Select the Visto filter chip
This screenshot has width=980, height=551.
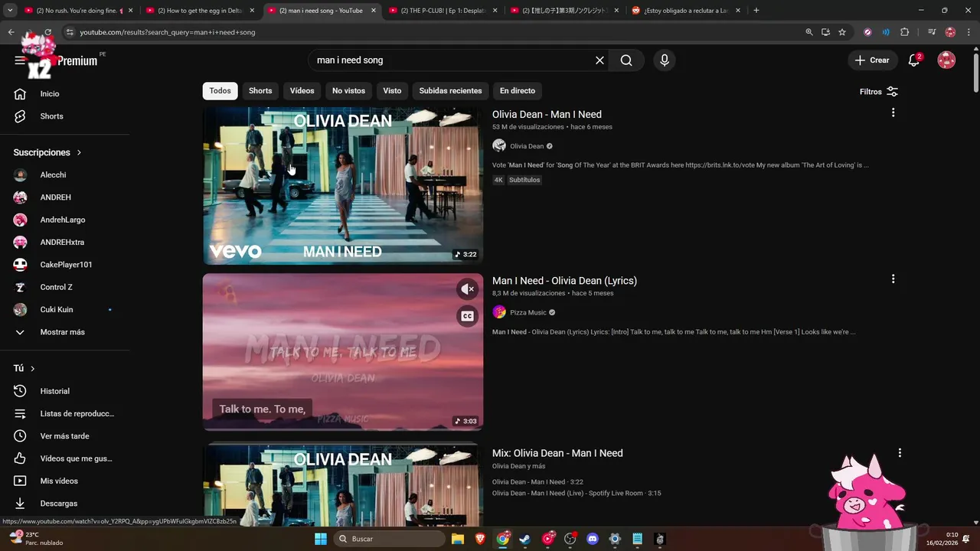coord(392,91)
